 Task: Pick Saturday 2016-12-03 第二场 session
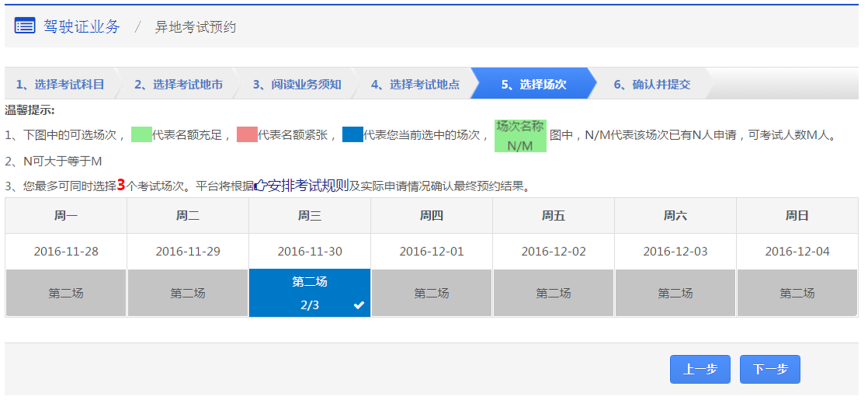[675, 293]
